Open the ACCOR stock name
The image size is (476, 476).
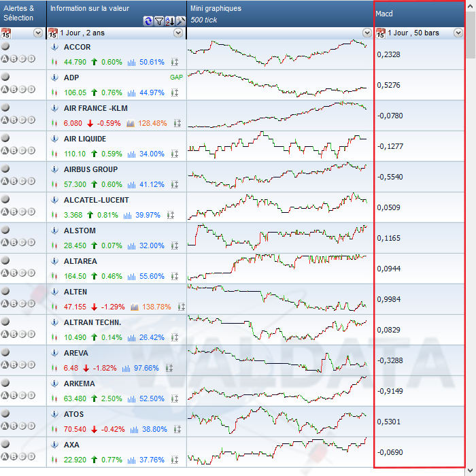77,47
